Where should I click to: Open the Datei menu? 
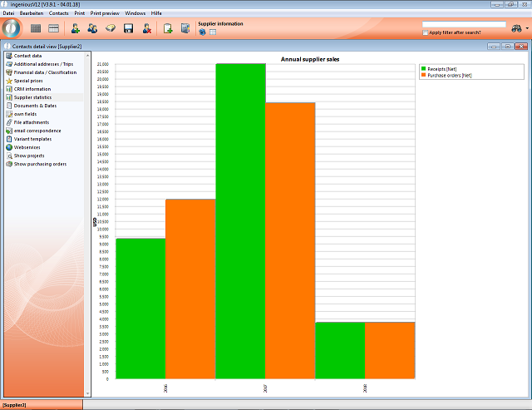8,13
